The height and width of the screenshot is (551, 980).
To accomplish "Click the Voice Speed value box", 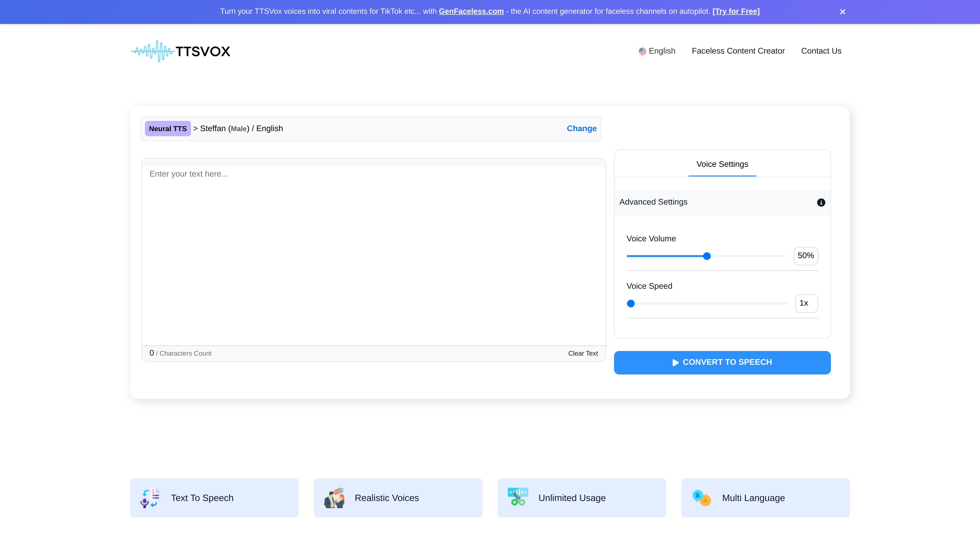I will (x=806, y=304).
